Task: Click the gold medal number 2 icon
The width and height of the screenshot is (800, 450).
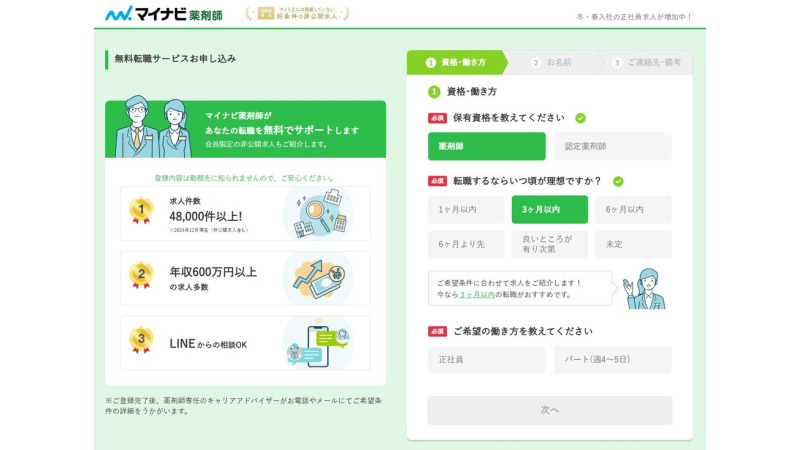Action: click(141, 275)
